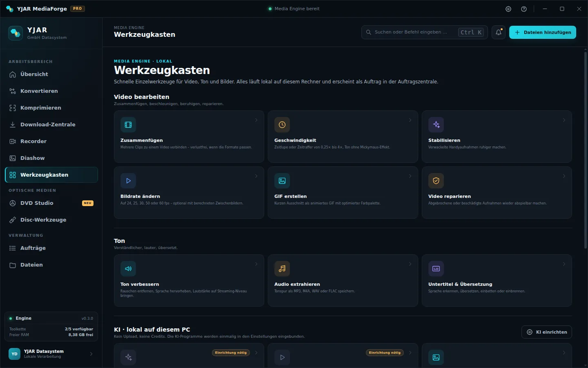Click the 8,38 GB frei RAM value
Screen dimensions: 588x368
[81, 335]
